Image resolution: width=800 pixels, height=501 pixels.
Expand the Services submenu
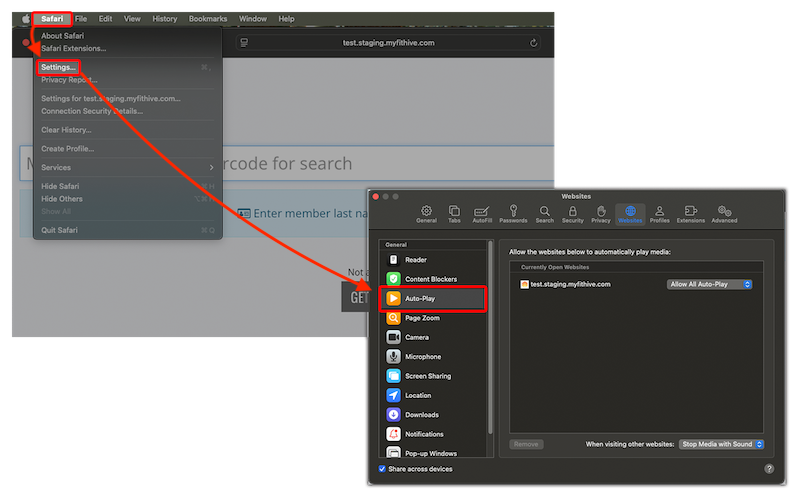(127, 167)
